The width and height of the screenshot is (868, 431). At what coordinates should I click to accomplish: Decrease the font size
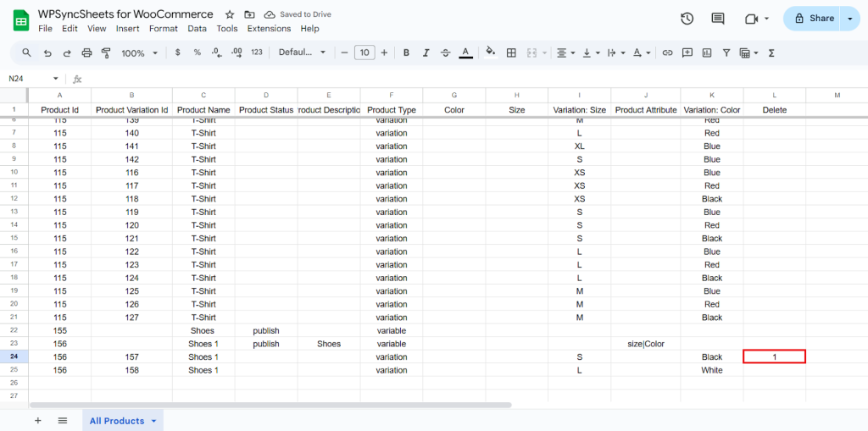[x=344, y=52]
